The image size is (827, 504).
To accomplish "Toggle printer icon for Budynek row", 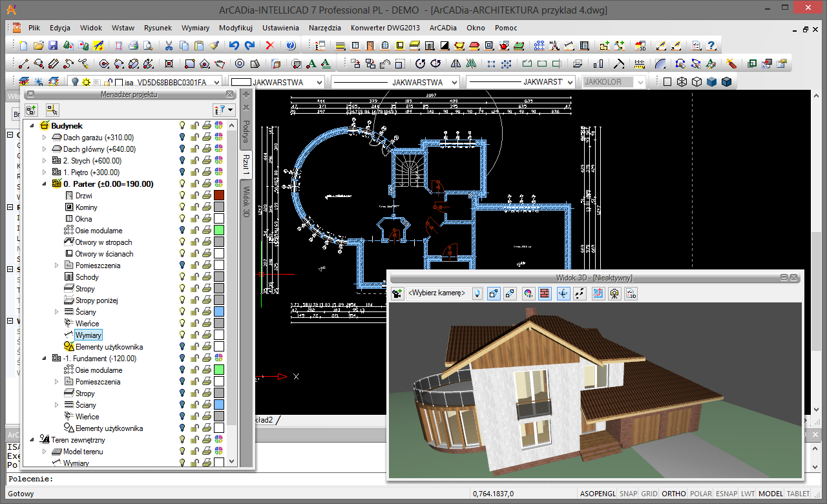I will click(206, 125).
